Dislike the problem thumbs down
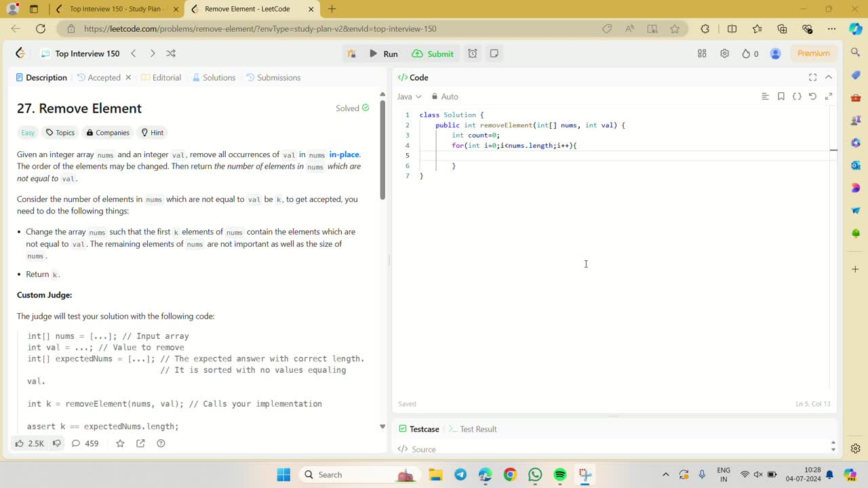Screen dimensions: 868x488 [x=57, y=443]
